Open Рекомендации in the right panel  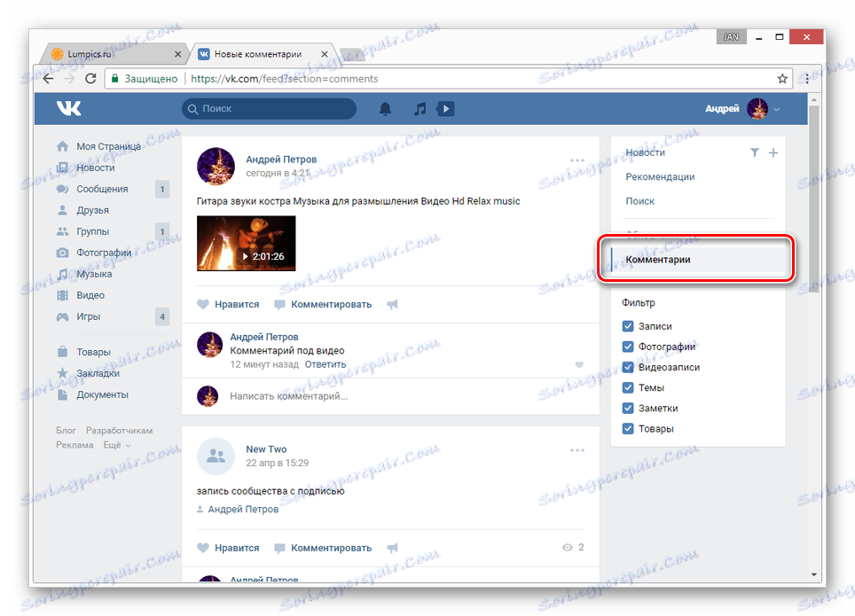click(660, 176)
